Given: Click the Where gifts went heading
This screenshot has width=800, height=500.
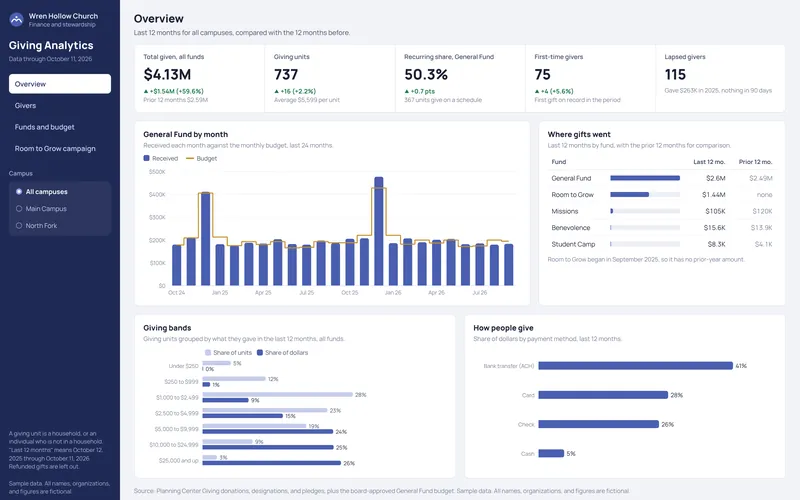Looking at the screenshot, I should (579, 135).
